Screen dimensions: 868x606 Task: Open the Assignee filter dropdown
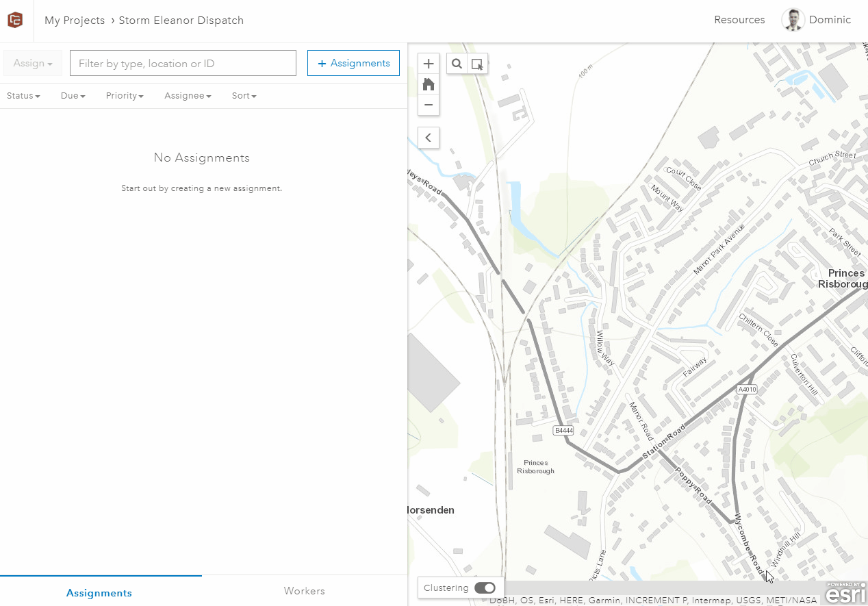click(x=188, y=96)
